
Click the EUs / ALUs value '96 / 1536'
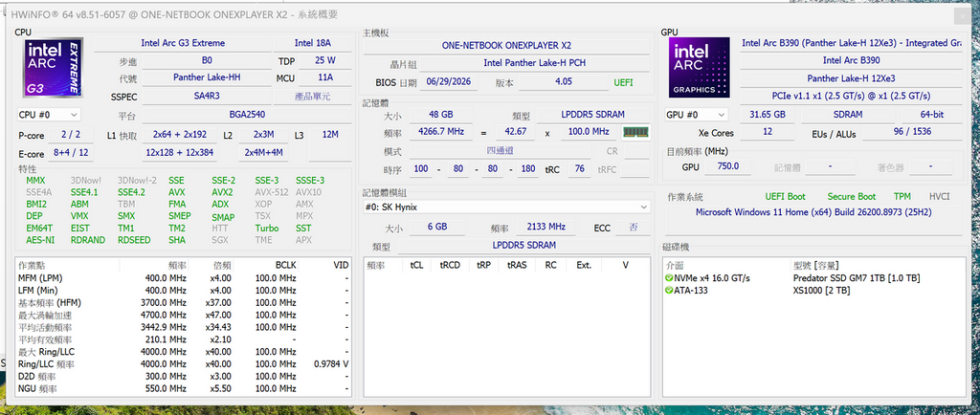pyautogui.click(x=914, y=132)
